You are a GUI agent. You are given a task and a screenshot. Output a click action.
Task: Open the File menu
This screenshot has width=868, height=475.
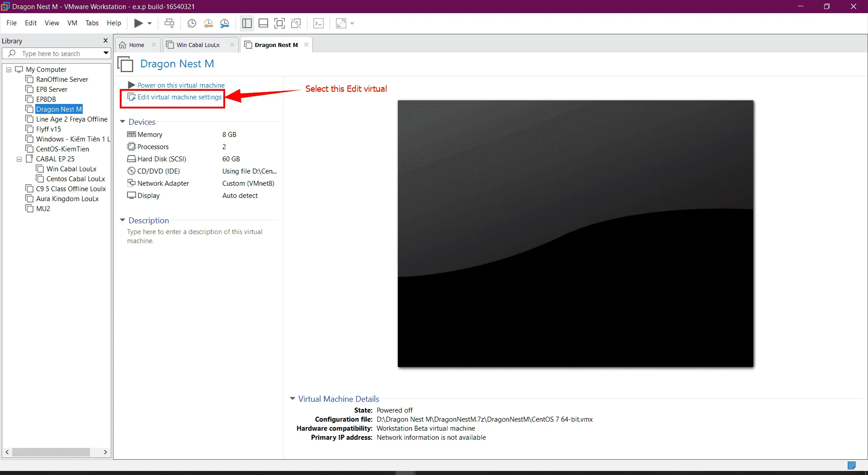(11, 23)
